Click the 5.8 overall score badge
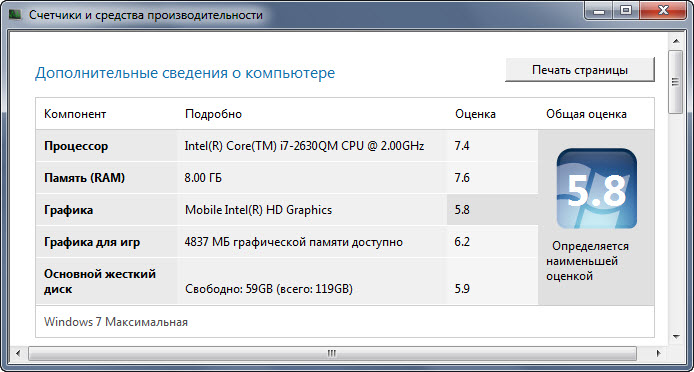This screenshot has height=372, width=694. [x=597, y=189]
